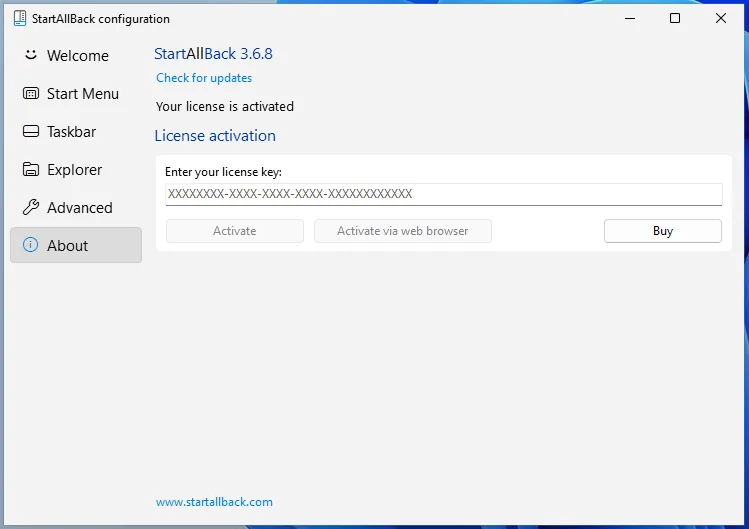Viewport: 749px width, 529px height.
Task: Go to the Taskbar settings label
Action: pos(72,132)
